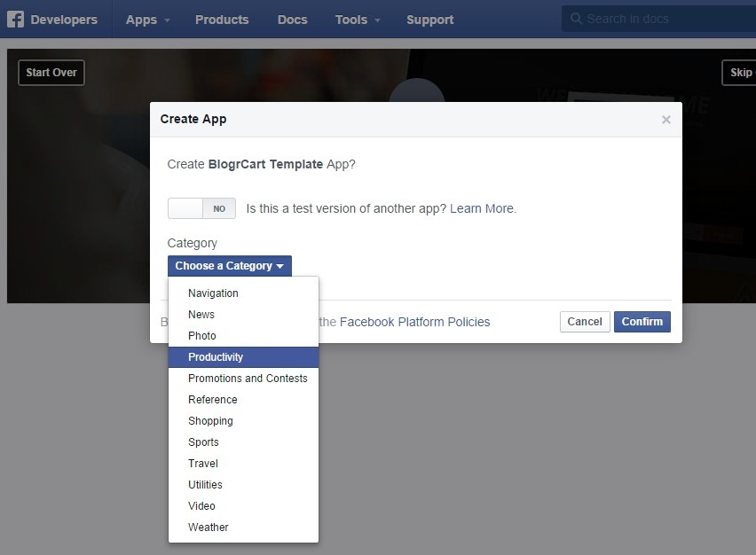This screenshot has height=555, width=756.
Task: Click the Cancel button
Action: [585, 321]
